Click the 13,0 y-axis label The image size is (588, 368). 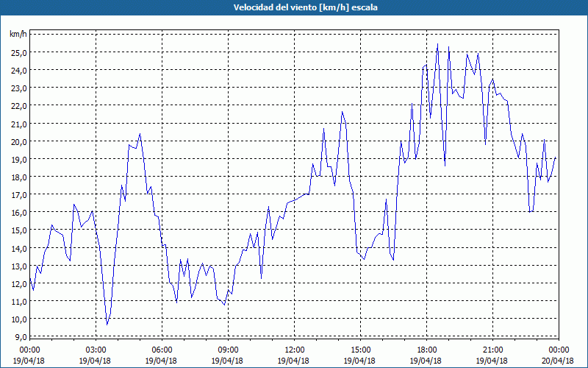tap(19, 266)
